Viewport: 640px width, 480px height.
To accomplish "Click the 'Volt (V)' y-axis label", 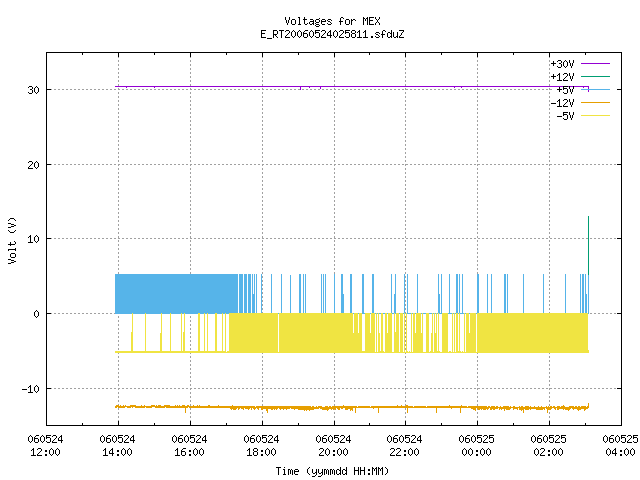I will pyautogui.click(x=12, y=240).
